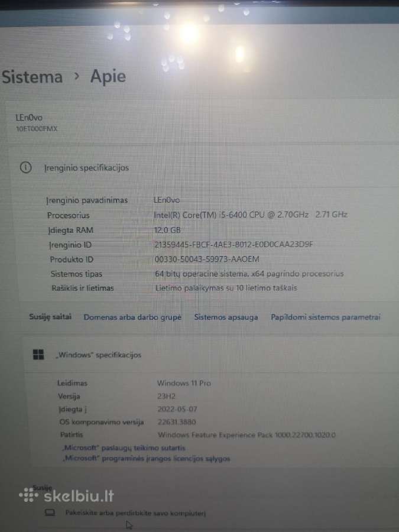Click the info icon beside Įrenginio specifikacijos
This screenshot has width=399, height=532.
click(26, 168)
